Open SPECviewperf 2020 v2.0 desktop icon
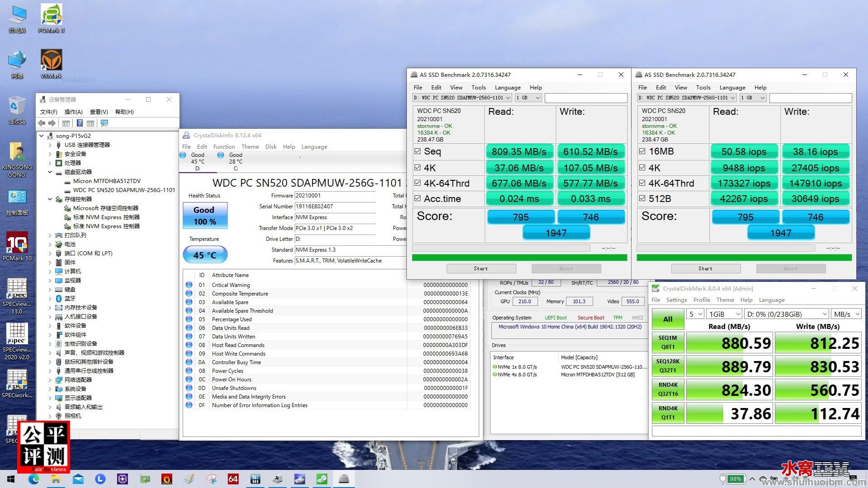This screenshot has width=868, height=488. pos(17,342)
